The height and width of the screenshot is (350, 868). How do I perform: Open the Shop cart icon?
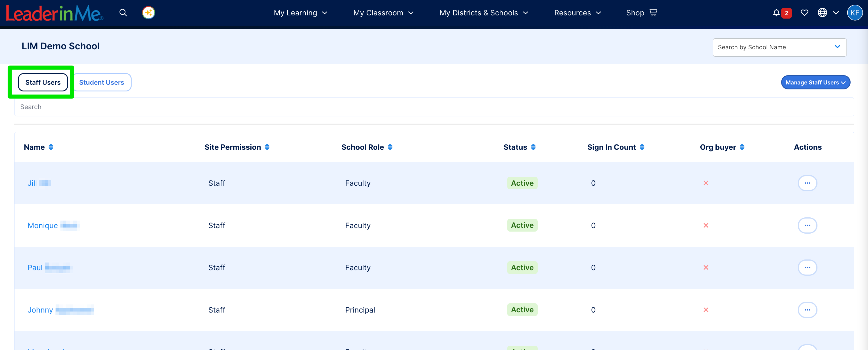click(653, 13)
